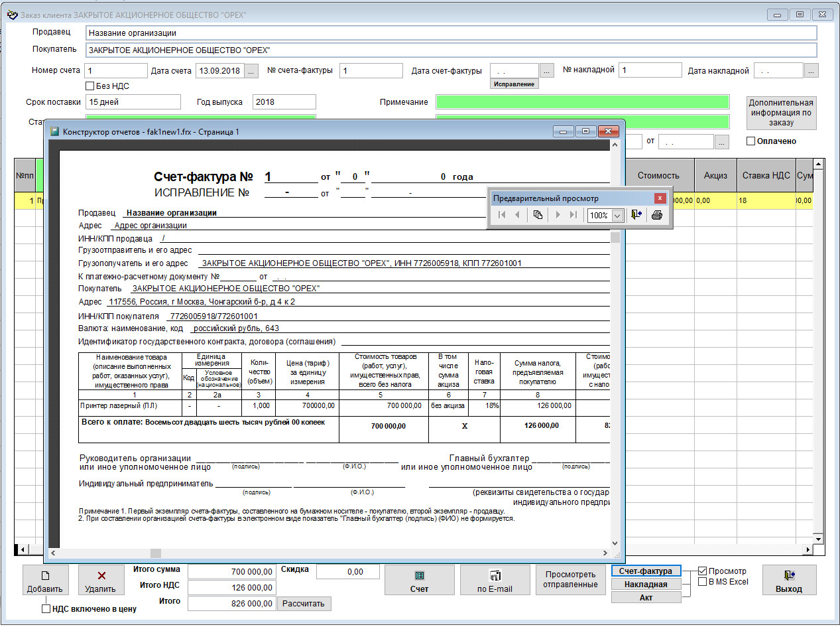
Task: Open date picker next to Дата счета
Action: 251,71
